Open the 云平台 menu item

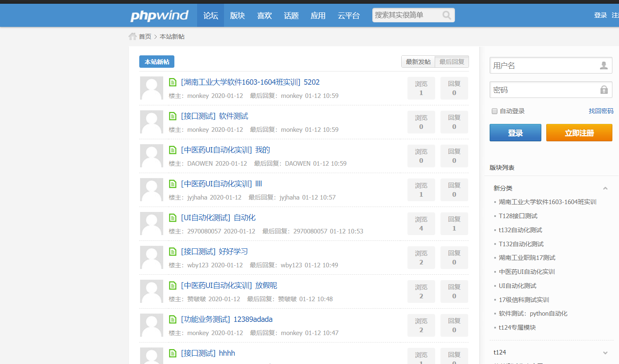348,15
